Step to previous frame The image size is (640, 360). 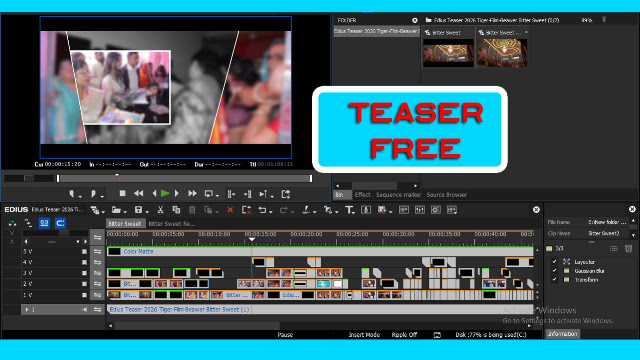(x=154, y=193)
